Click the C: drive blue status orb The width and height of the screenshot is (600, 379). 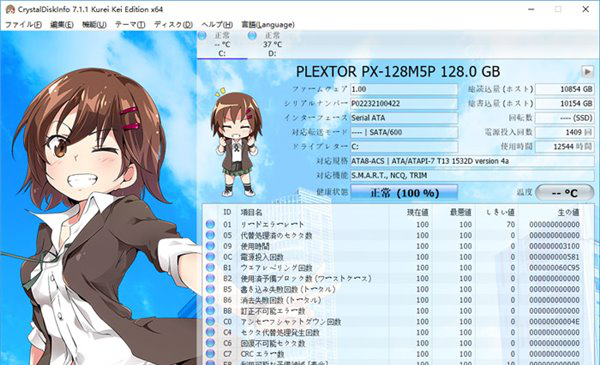202,36
